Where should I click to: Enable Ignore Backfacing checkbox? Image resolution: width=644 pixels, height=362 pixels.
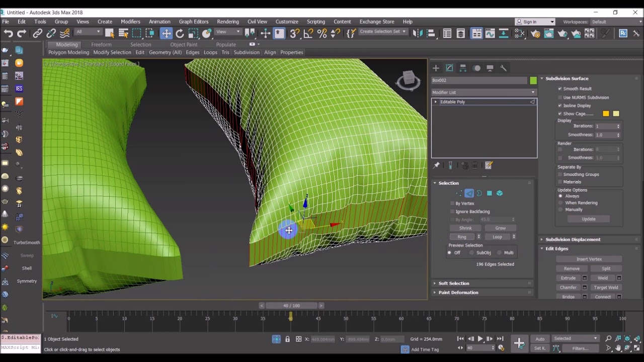(452, 212)
